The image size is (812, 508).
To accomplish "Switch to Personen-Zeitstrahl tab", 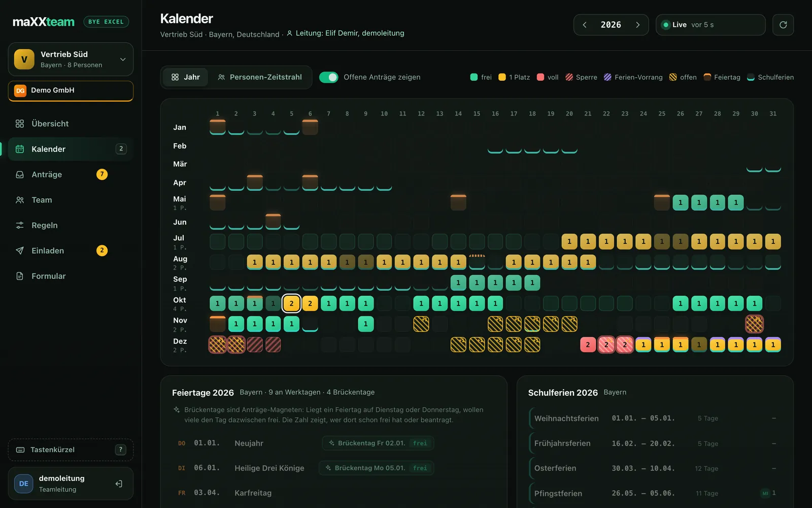I will click(260, 77).
